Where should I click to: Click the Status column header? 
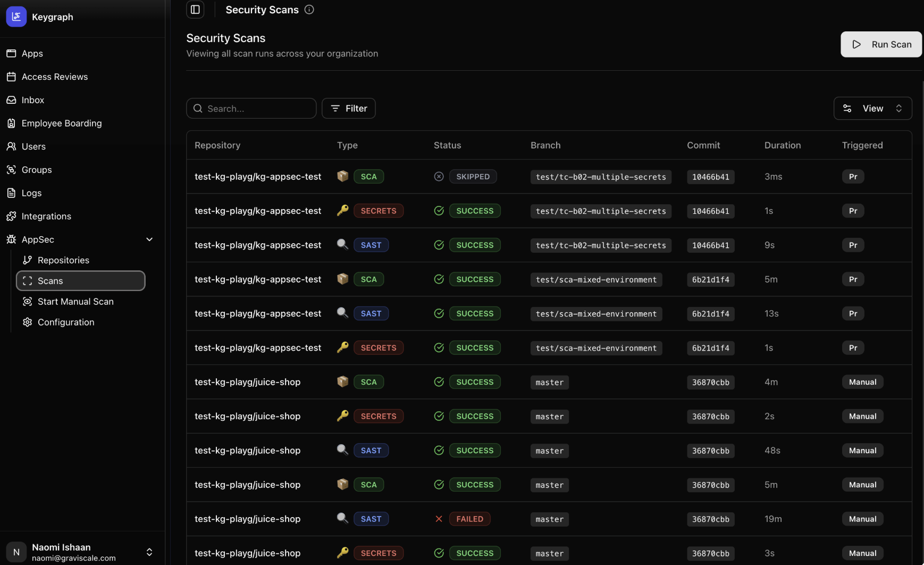point(448,145)
